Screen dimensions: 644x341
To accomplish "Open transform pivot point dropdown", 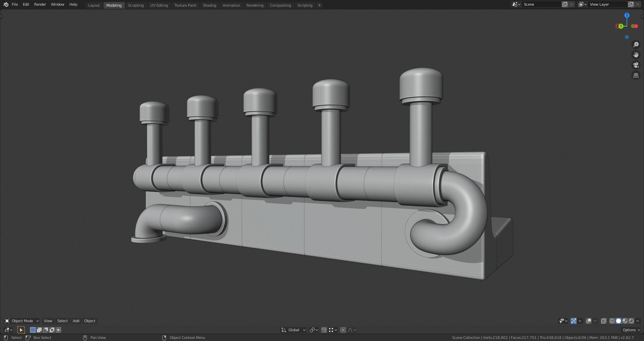I will (x=314, y=330).
